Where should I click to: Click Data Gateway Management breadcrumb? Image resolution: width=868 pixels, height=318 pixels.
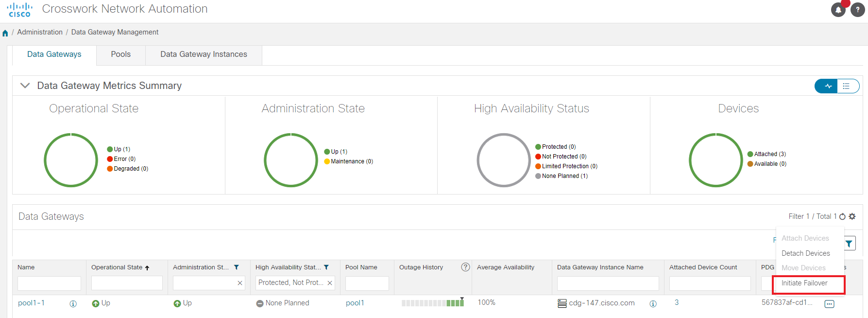pyautogui.click(x=115, y=32)
